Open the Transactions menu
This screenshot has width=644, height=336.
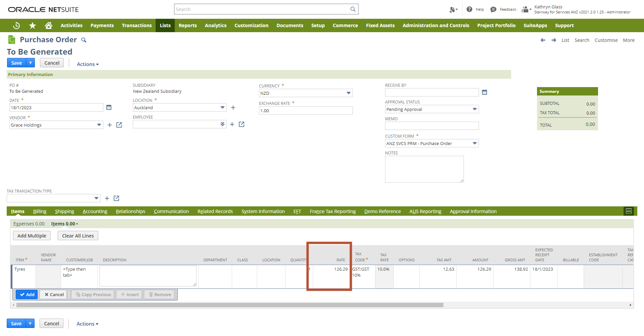tap(137, 25)
